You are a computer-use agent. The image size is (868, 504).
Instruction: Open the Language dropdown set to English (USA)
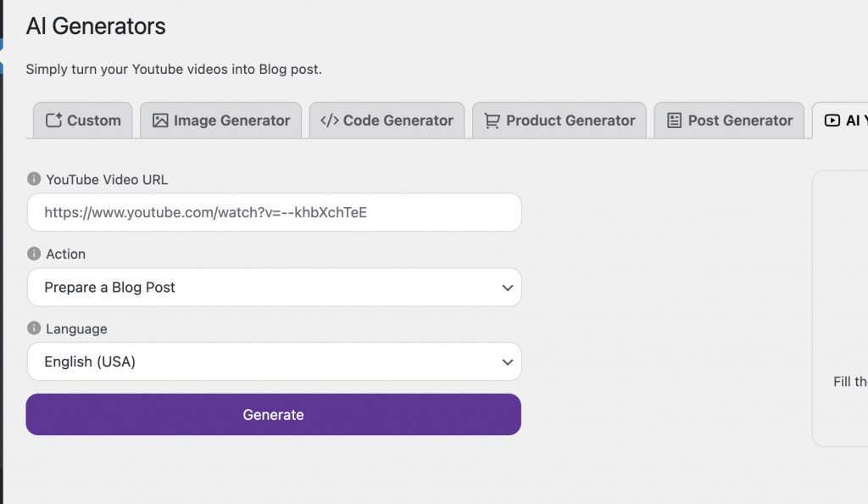pos(274,361)
